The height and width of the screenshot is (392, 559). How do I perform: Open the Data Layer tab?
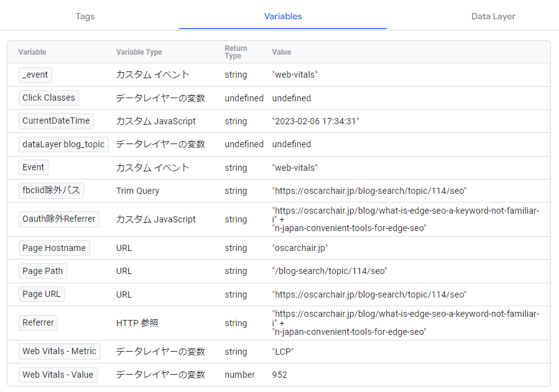pyautogui.click(x=493, y=16)
